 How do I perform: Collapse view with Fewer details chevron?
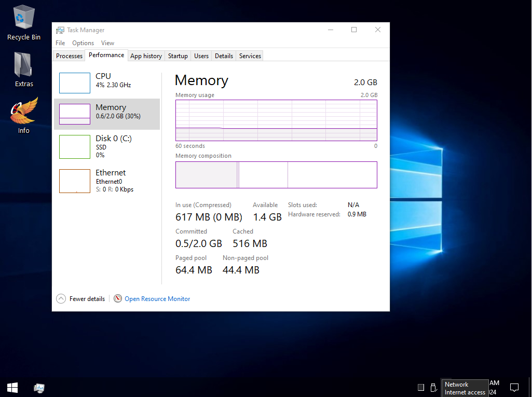(x=61, y=299)
